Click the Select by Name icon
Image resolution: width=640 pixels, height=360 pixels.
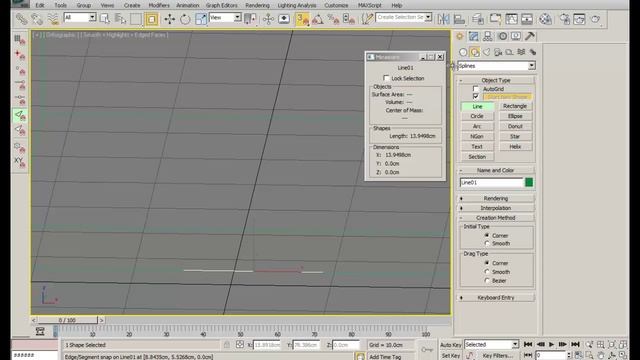pos(120,19)
